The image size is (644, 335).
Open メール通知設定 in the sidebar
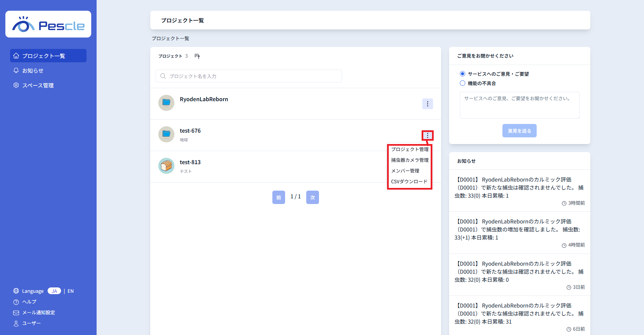pyautogui.click(x=38, y=313)
